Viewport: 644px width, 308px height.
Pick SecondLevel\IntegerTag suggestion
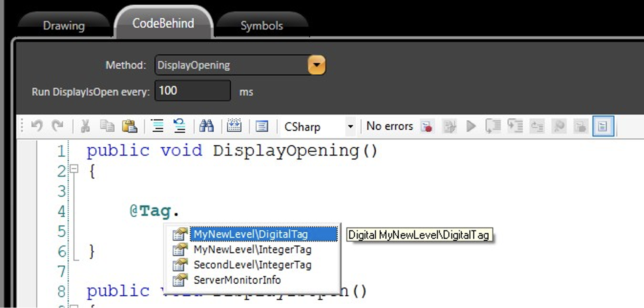tap(252, 265)
